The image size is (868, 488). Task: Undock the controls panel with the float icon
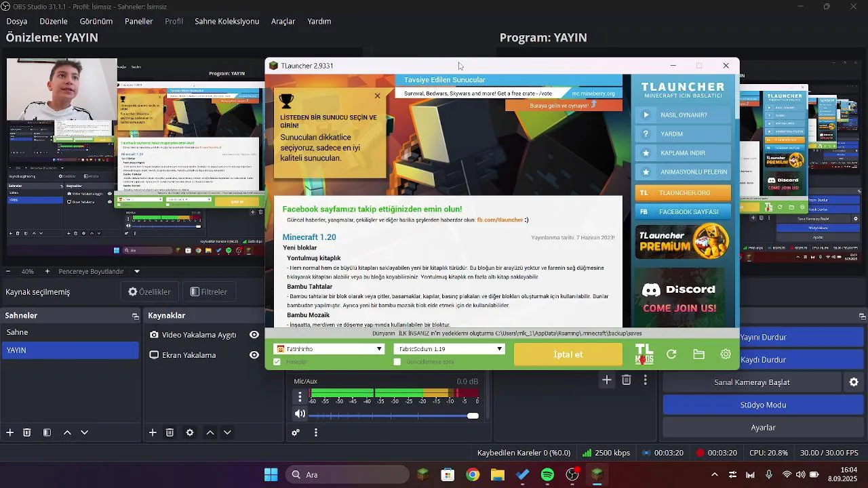862,316
